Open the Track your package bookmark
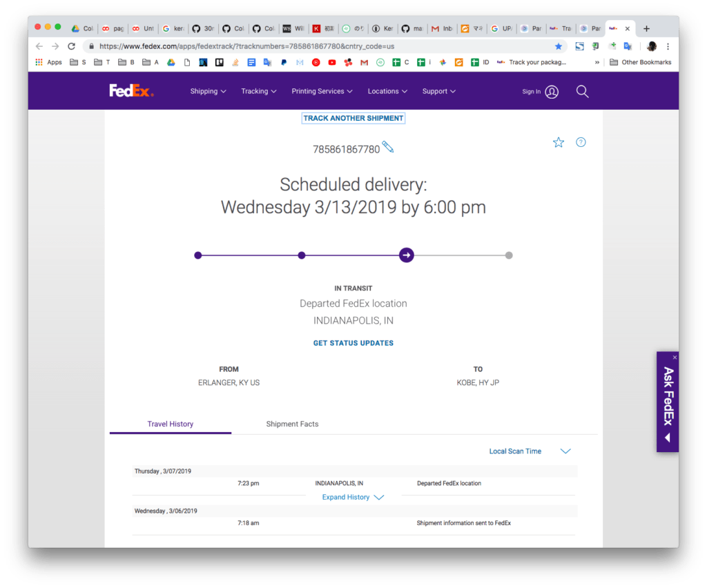 (x=532, y=62)
